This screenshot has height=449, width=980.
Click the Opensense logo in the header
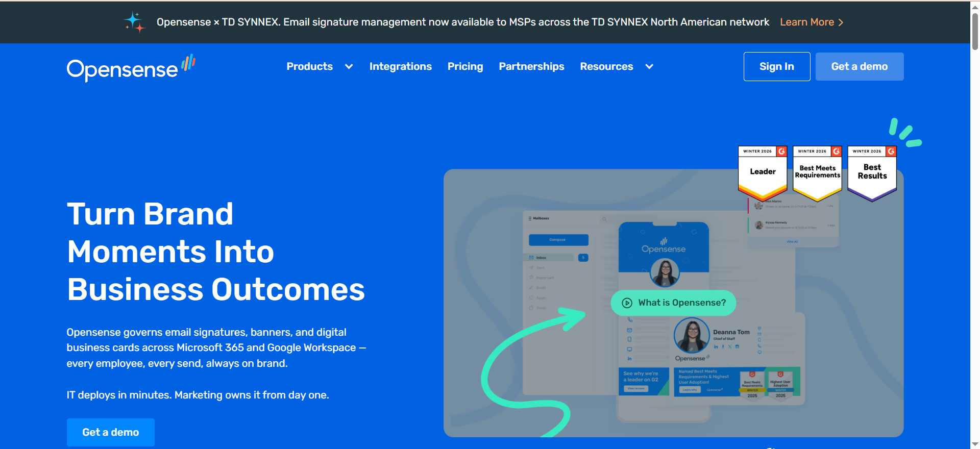pos(131,68)
